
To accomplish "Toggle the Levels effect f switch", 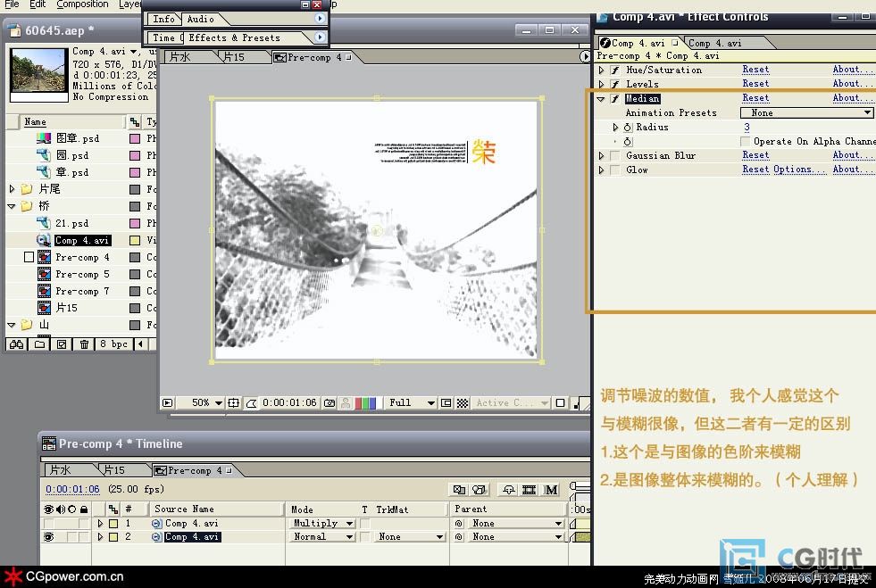I will point(615,85).
